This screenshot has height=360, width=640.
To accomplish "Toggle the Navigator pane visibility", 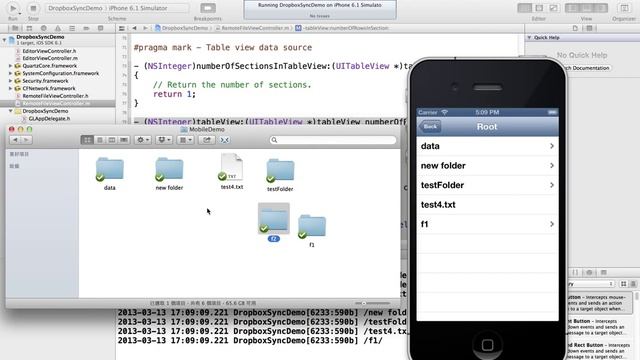I will coord(572,8).
